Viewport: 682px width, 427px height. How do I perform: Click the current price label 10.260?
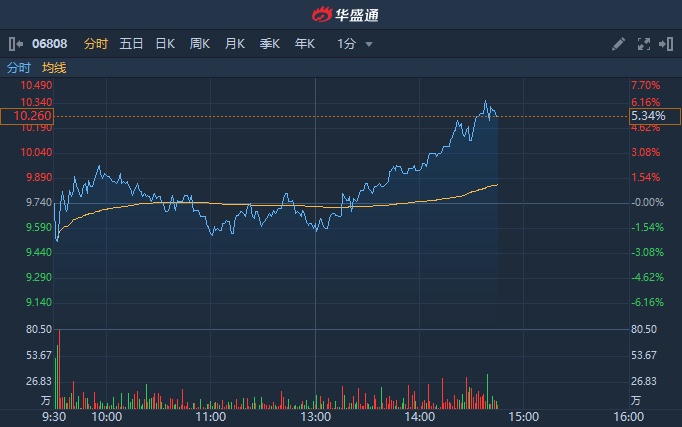27,116
